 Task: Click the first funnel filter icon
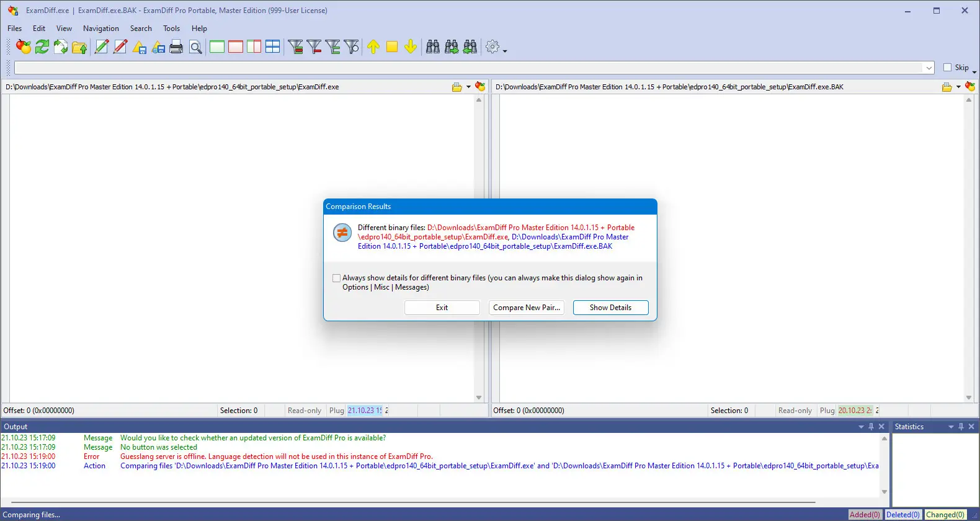click(x=296, y=47)
